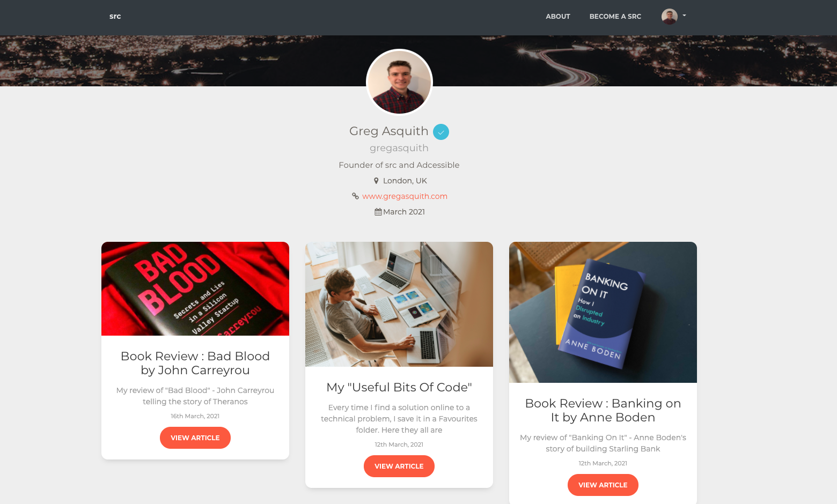The image size is (837, 504).
Task: Click the blue verified badge icon
Action: pyautogui.click(x=441, y=132)
